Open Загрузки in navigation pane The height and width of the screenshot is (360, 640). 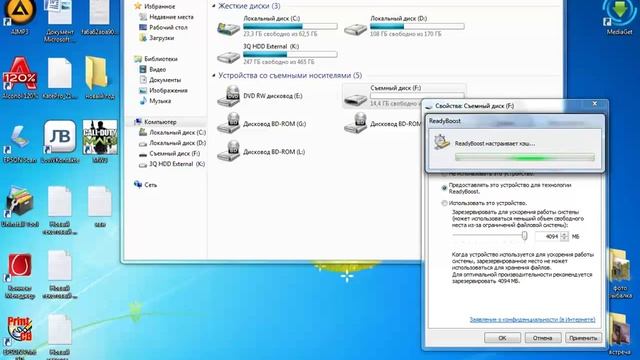coord(161,38)
